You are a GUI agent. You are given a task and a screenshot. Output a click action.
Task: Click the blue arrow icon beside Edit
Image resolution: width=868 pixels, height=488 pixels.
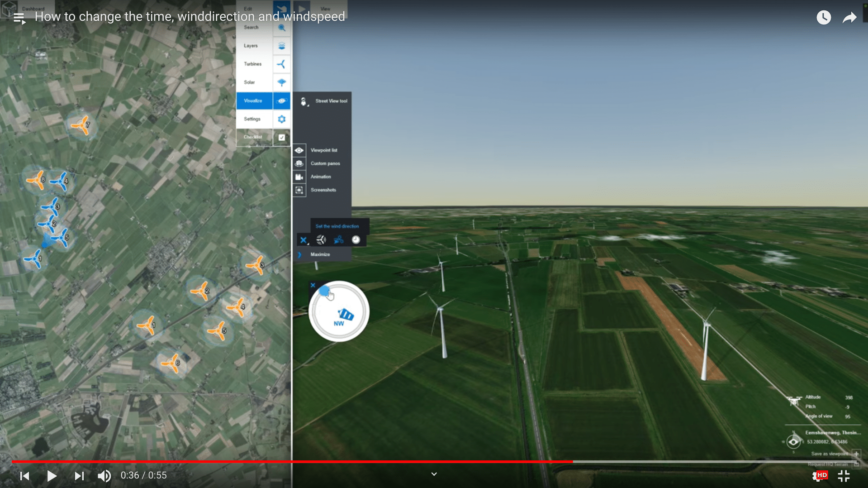[x=281, y=9]
